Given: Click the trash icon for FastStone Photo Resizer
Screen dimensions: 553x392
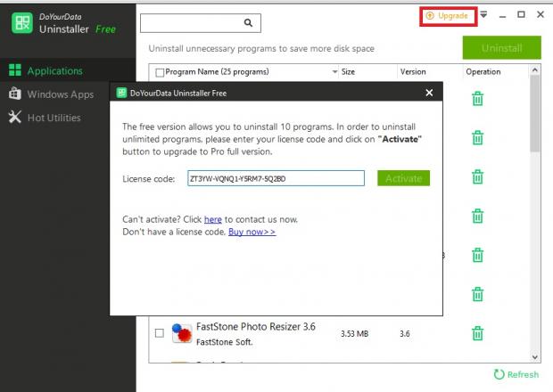Looking at the screenshot, I should (477, 333).
